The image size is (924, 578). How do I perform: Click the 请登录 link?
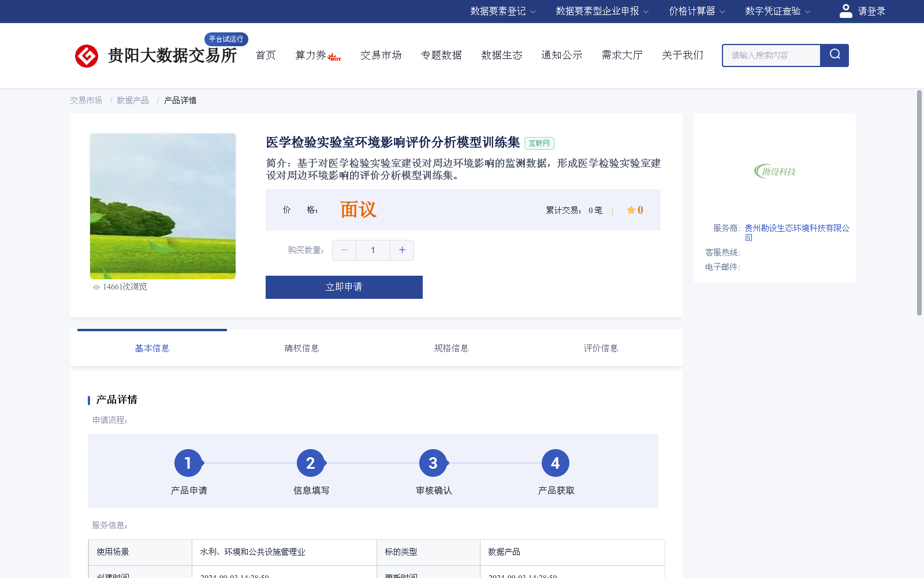(871, 11)
